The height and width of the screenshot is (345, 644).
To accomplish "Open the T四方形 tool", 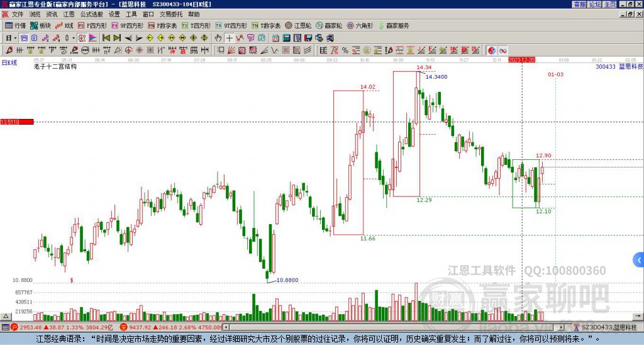I will tap(196, 25).
